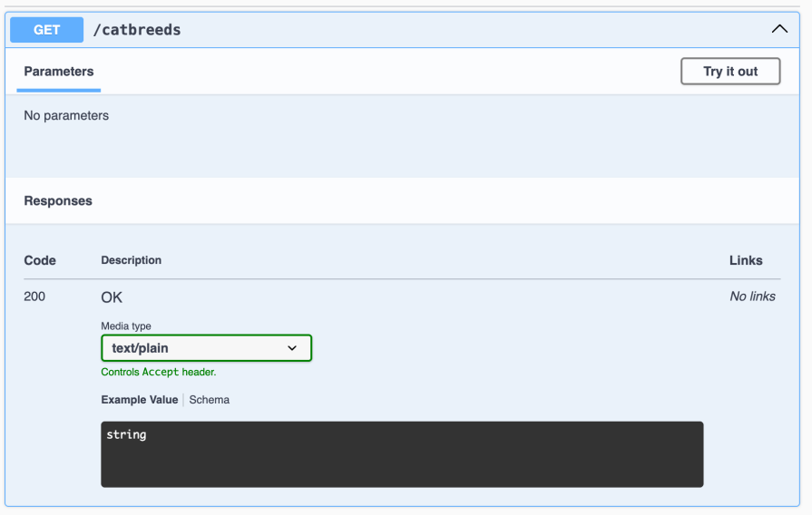The width and height of the screenshot is (812, 515).
Task: Click the 'No parameters' message
Action: coord(66,116)
